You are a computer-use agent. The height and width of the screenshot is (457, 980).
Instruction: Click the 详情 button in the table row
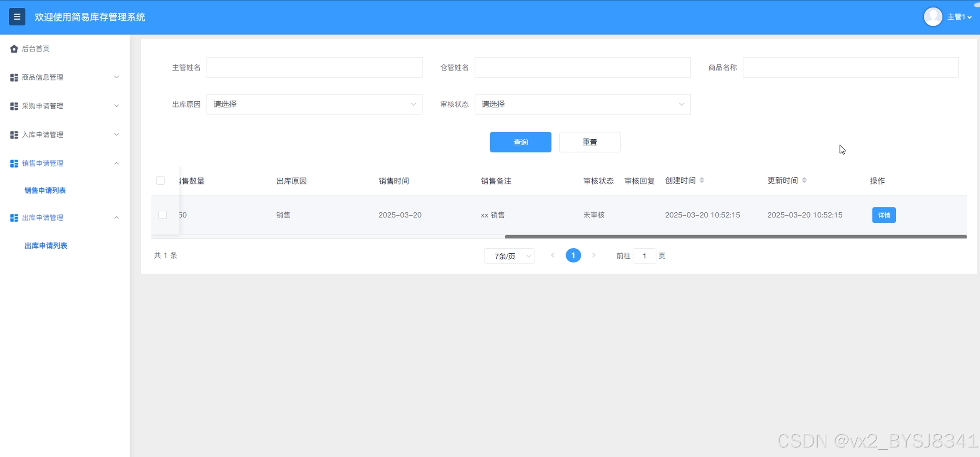(x=884, y=215)
